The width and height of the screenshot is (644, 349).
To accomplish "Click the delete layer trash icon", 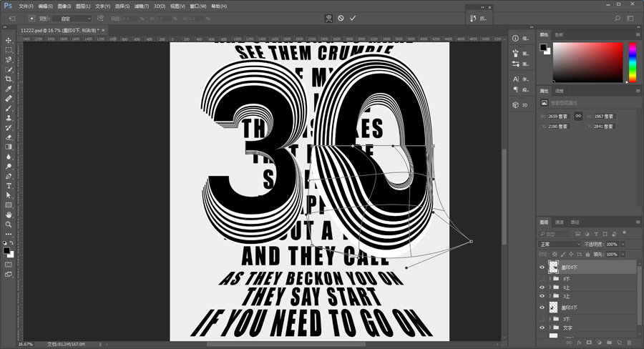I will tap(629, 343).
